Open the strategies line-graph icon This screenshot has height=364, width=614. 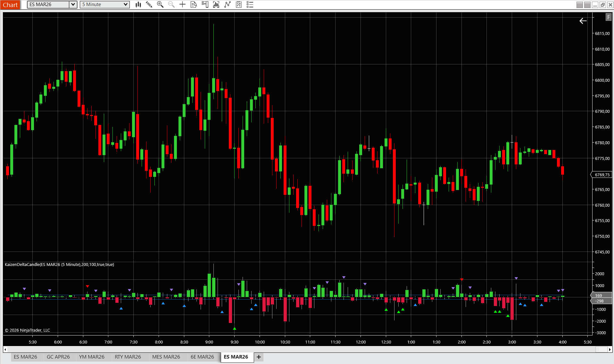[x=228, y=4]
